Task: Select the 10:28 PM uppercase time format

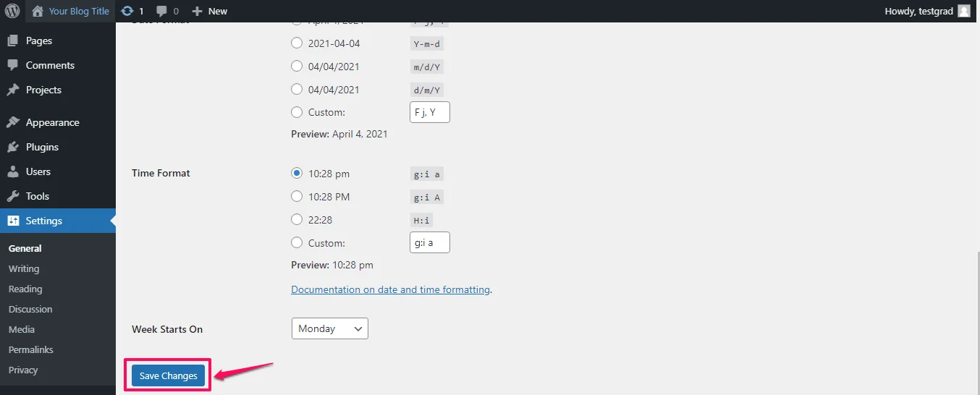Action: [297, 196]
